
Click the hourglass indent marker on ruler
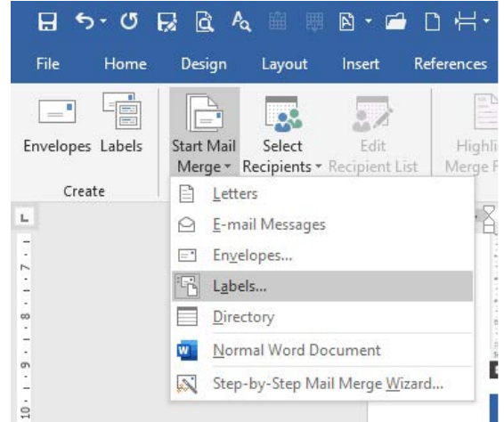coord(489,219)
